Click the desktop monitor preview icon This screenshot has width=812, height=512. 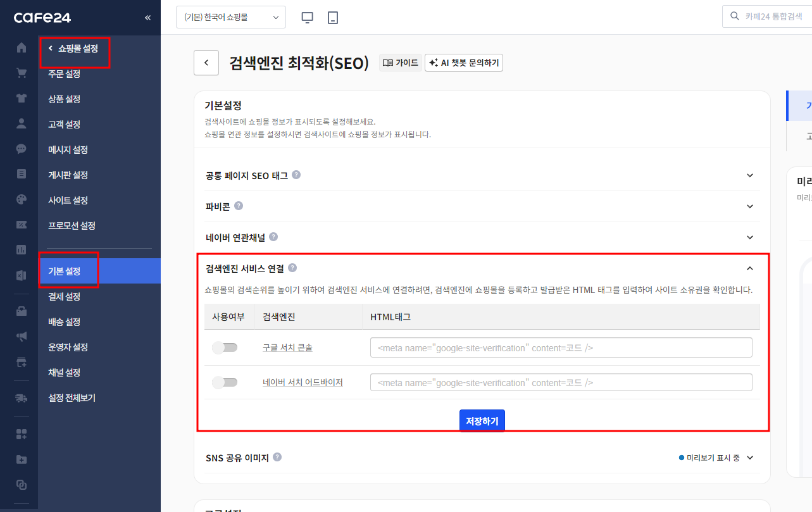coord(307,17)
